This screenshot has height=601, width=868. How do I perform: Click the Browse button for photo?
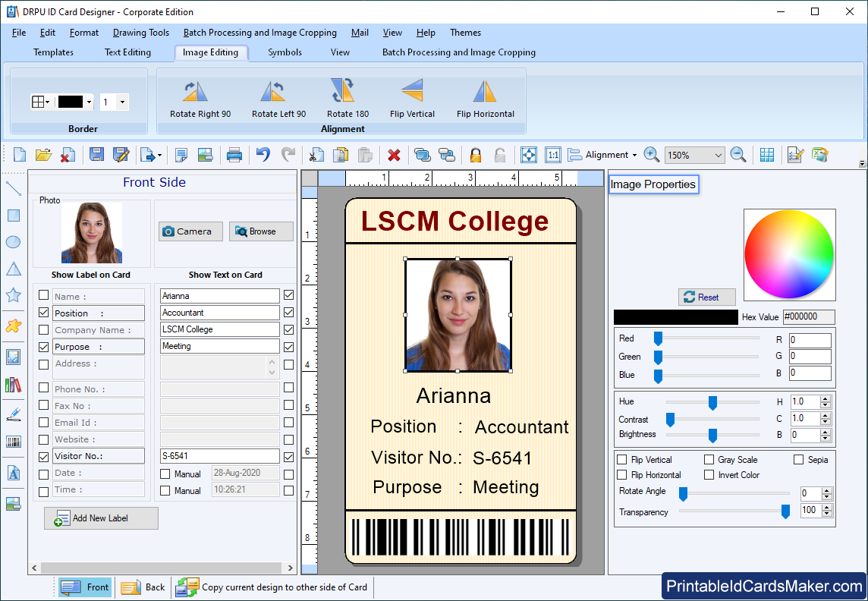(261, 231)
